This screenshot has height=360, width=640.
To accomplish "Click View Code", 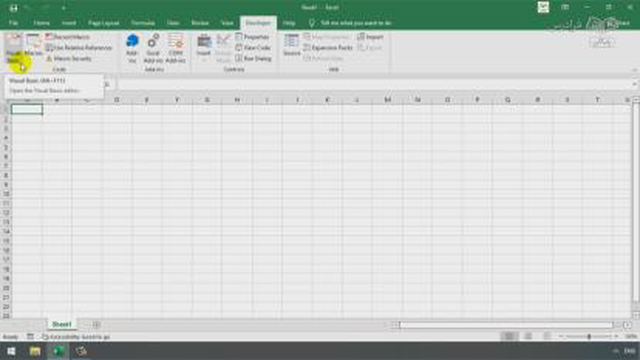I will click(253, 48).
